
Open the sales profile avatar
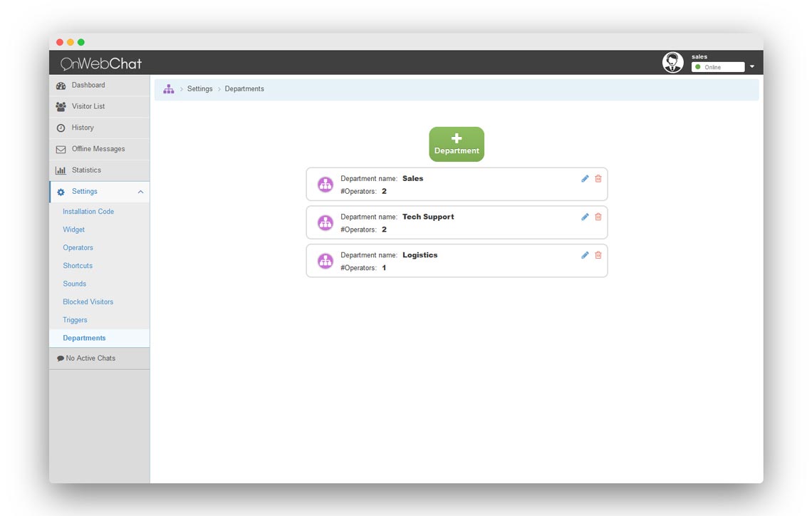(672, 62)
